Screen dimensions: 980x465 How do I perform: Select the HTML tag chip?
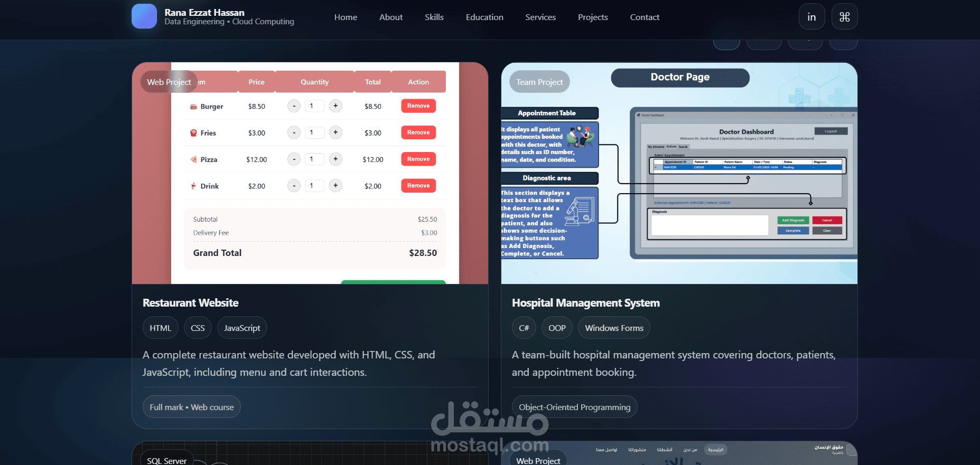tap(161, 328)
